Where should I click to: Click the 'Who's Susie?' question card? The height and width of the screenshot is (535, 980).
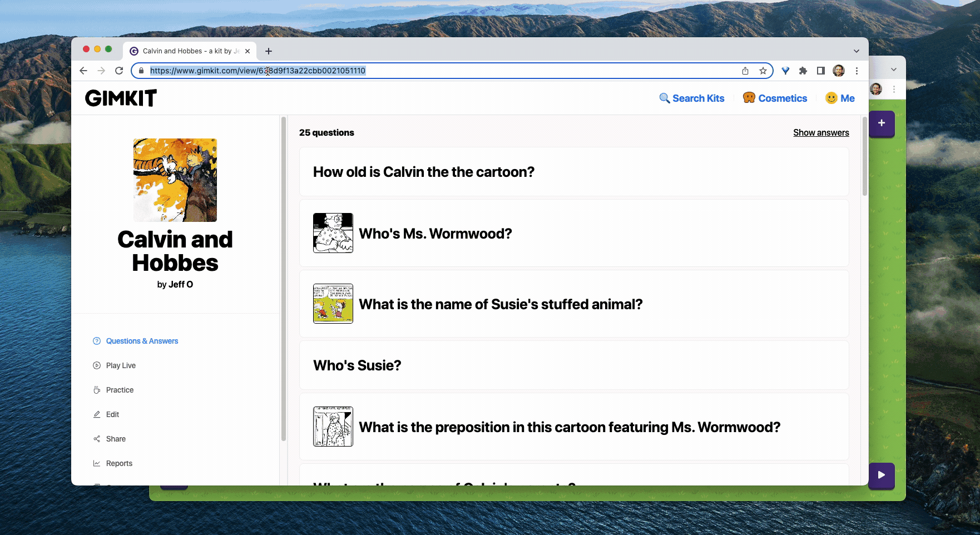(x=574, y=365)
